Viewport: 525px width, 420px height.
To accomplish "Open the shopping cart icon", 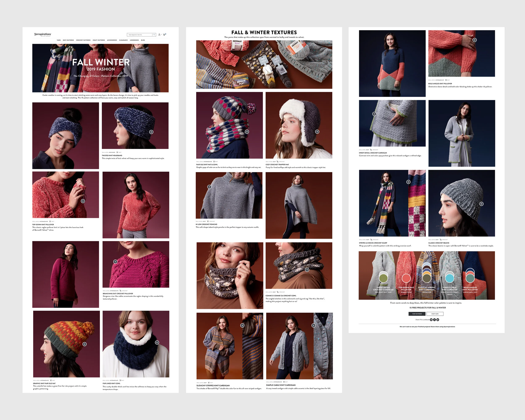I will pyautogui.click(x=165, y=35).
